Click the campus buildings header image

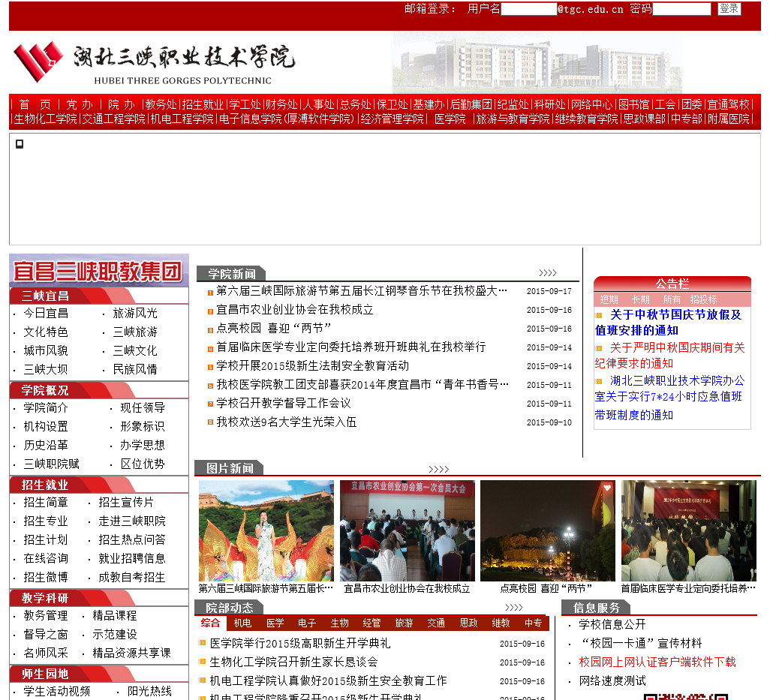(x=537, y=63)
